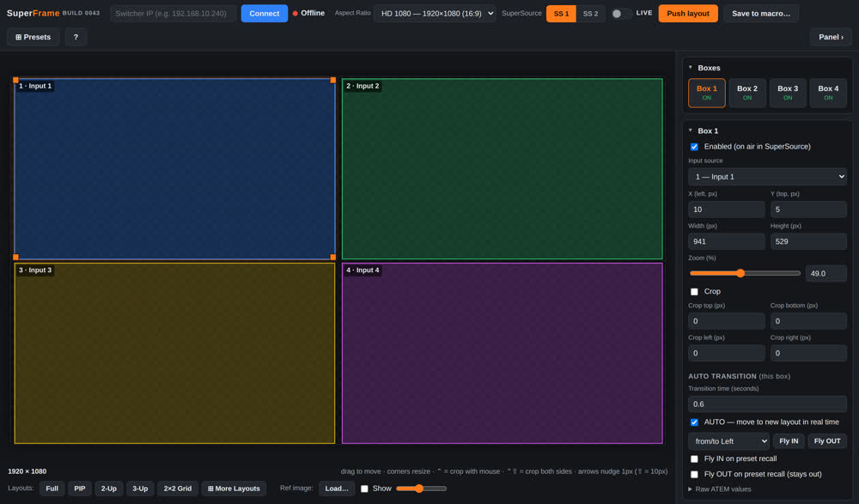Collapse the side panel with Panel button
The image size is (859, 504).
831,37
